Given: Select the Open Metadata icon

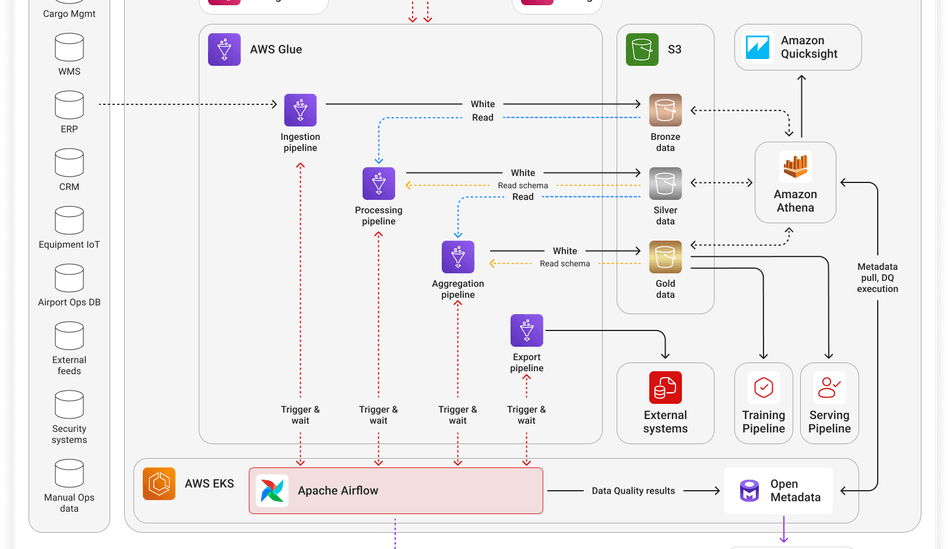Looking at the screenshot, I should pos(749,491).
